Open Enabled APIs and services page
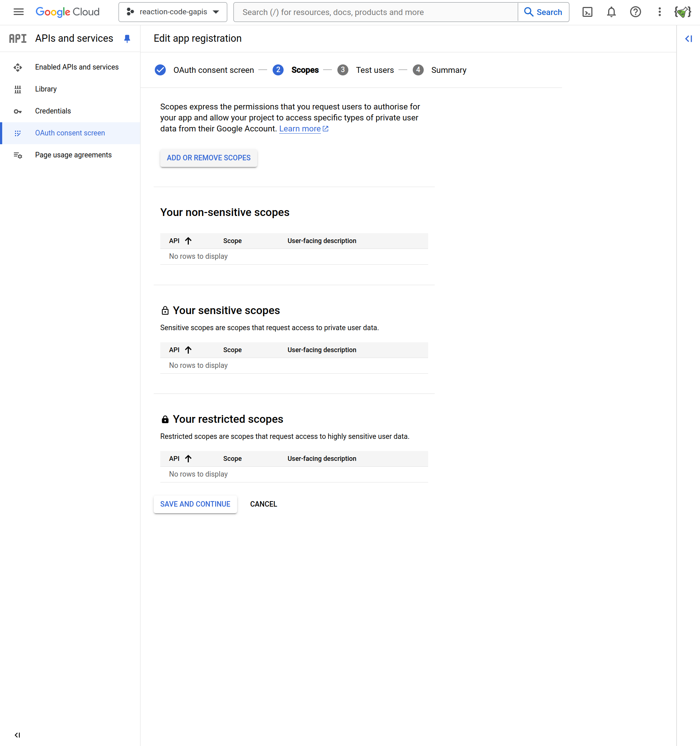Screen dimensions: 700x746 (76, 67)
